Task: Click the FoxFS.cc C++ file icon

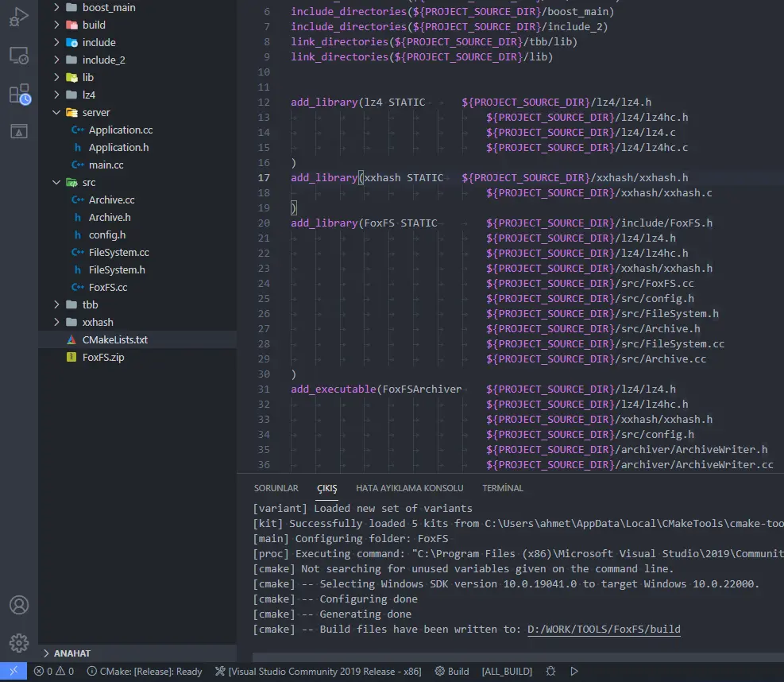Action: click(78, 287)
